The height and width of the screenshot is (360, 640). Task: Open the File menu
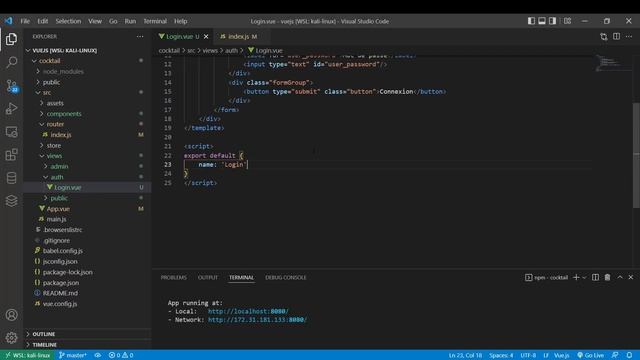coord(25,21)
